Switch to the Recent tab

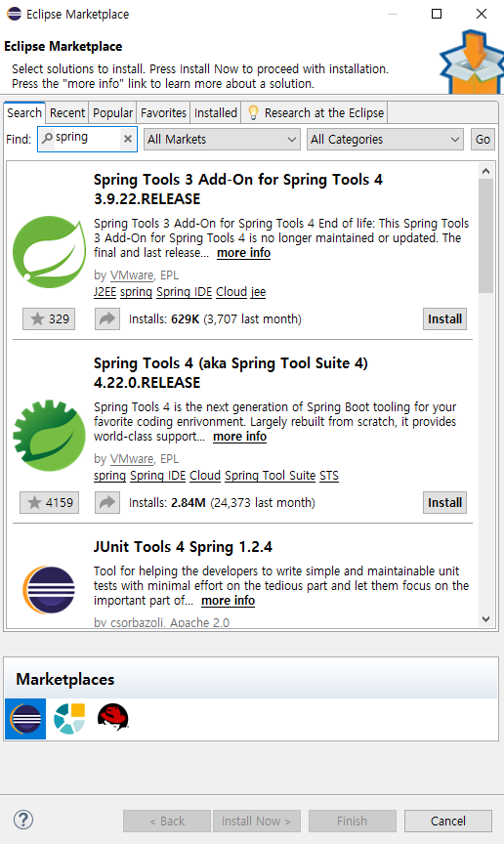tap(67, 113)
